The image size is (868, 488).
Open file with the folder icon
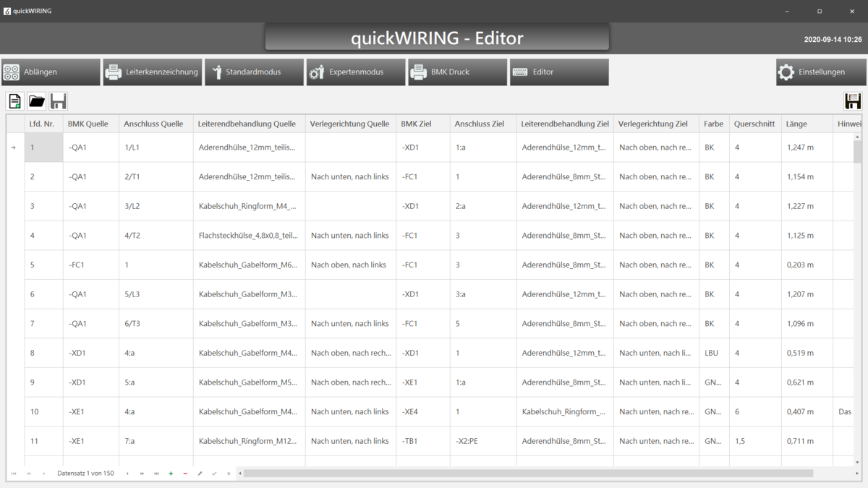pyautogui.click(x=37, y=101)
